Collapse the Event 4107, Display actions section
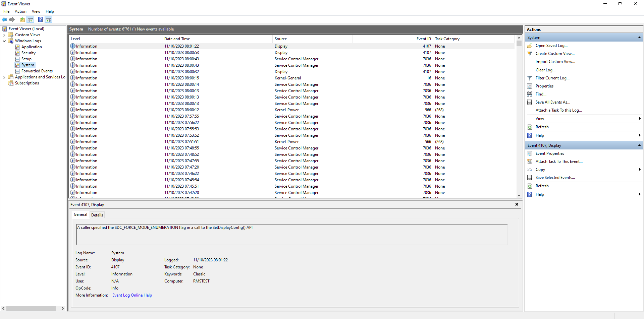This screenshot has height=319, width=644. pos(639,145)
